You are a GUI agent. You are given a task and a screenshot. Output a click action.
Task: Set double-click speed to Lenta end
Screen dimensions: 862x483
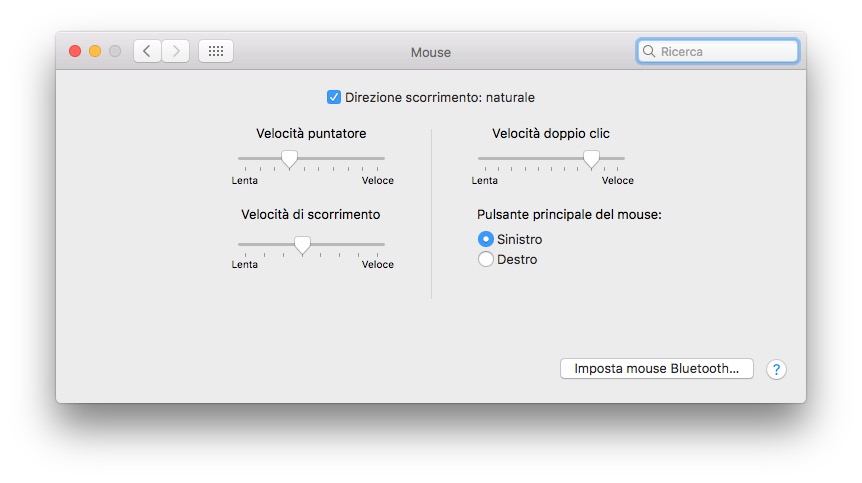[480, 158]
